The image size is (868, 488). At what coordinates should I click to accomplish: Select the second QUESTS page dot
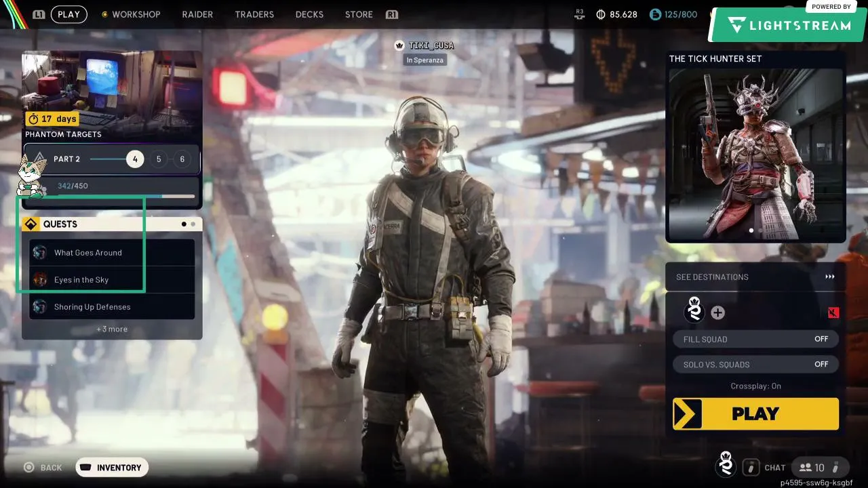[193, 224]
